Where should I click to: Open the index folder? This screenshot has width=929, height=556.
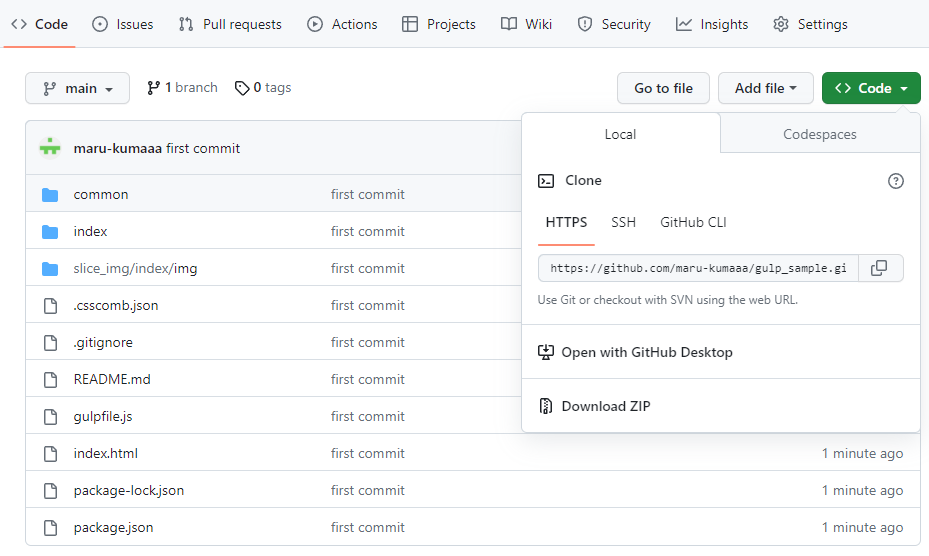[x=90, y=231]
